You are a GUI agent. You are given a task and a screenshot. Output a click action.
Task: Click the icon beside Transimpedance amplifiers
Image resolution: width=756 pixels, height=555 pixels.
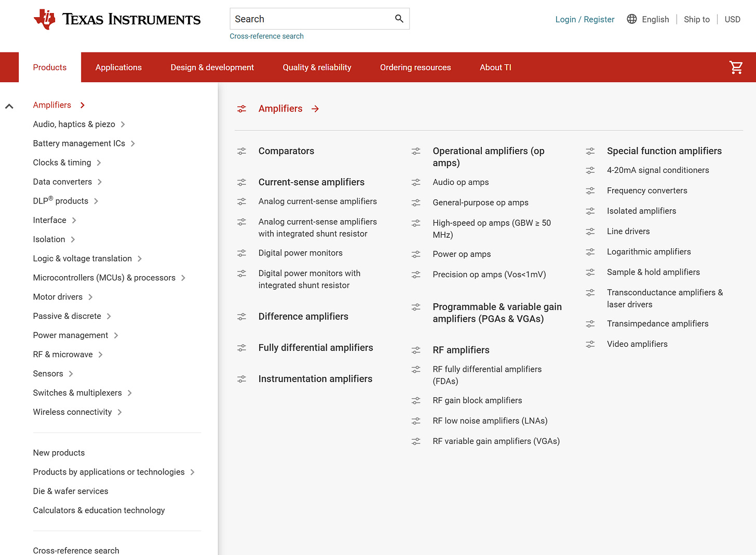point(590,323)
